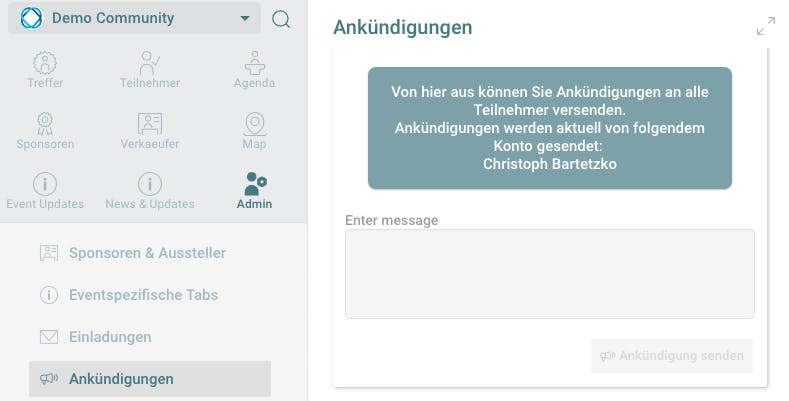Open the Teilnehmer icon

tap(149, 63)
